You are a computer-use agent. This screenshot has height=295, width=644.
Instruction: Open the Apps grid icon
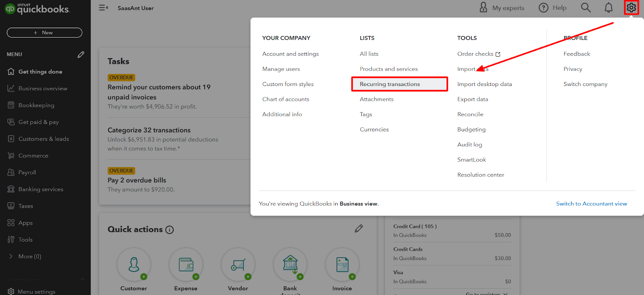[x=11, y=223]
